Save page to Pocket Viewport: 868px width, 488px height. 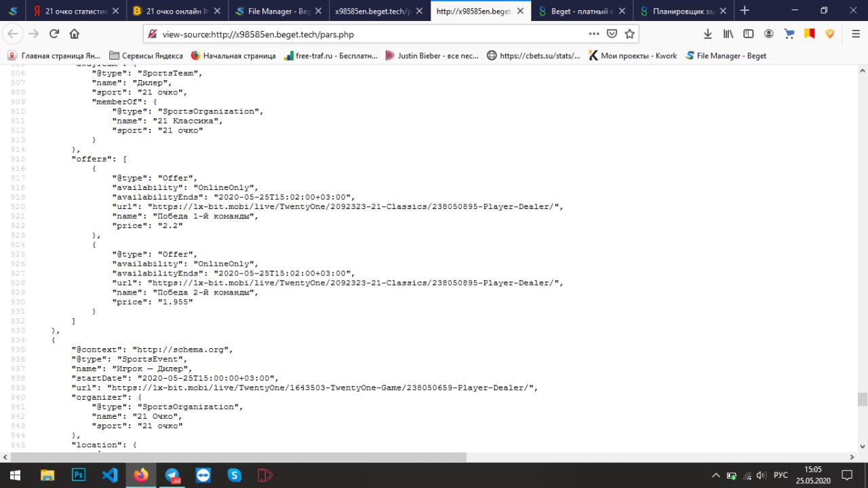click(612, 34)
